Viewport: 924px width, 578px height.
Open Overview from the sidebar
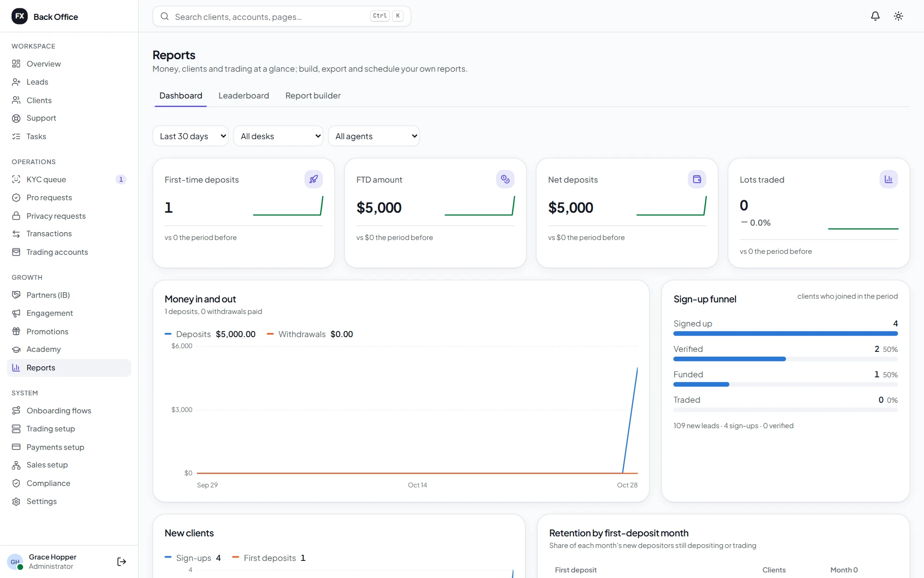tap(69, 64)
